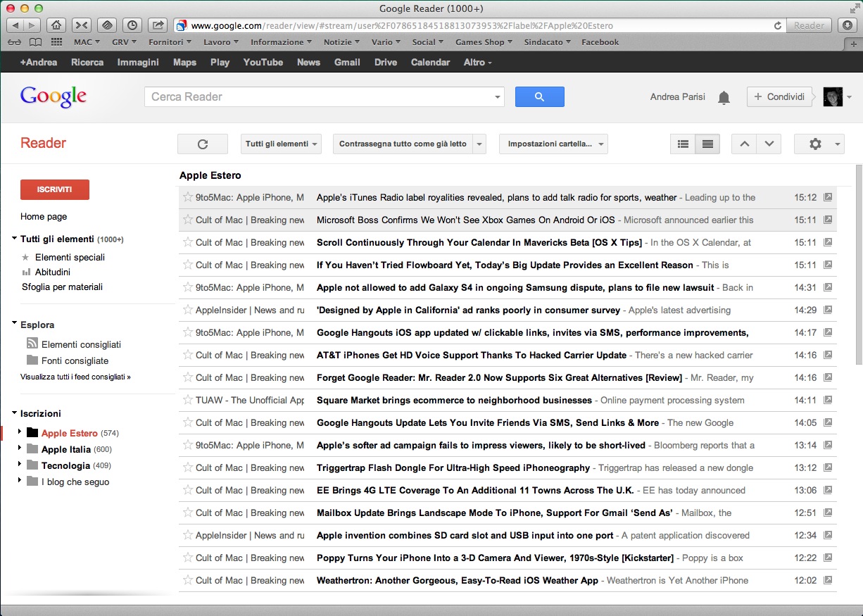The height and width of the screenshot is (616, 863).
Task: Open Top Sites grid icon
Action: [x=56, y=42]
